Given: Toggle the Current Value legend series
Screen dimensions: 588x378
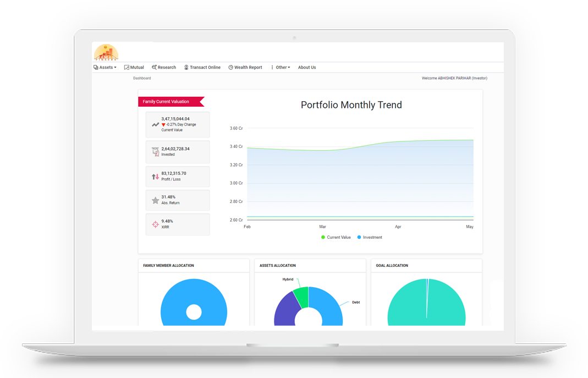Looking at the screenshot, I should [x=336, y=237].
